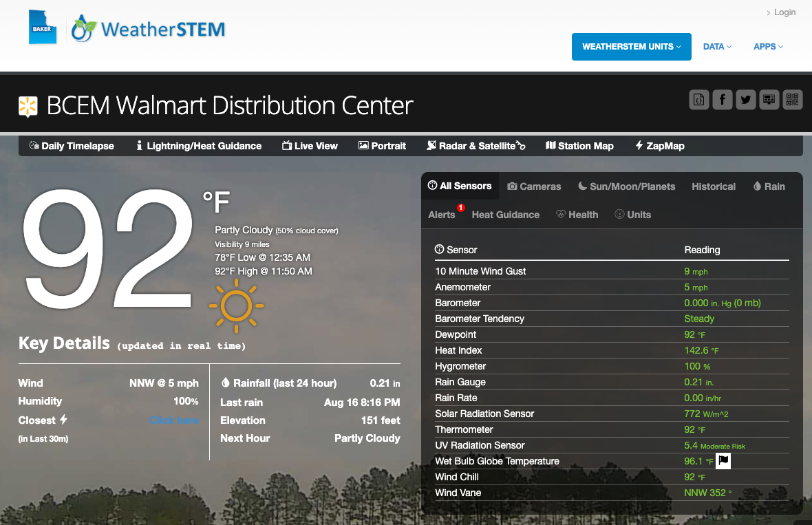The height and width of the screenshot is (525, 812).
Task: Open Radar & Satellite
Action: click(x=476, y=146)
